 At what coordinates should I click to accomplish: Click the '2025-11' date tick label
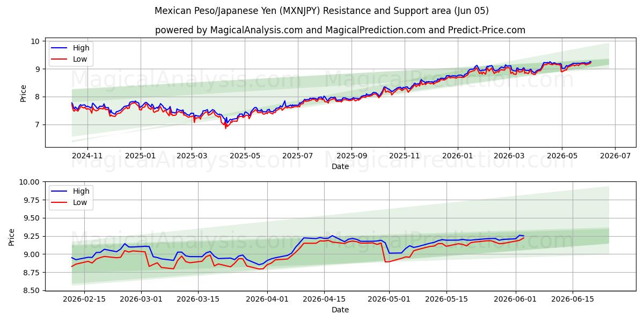click(405, 155)
